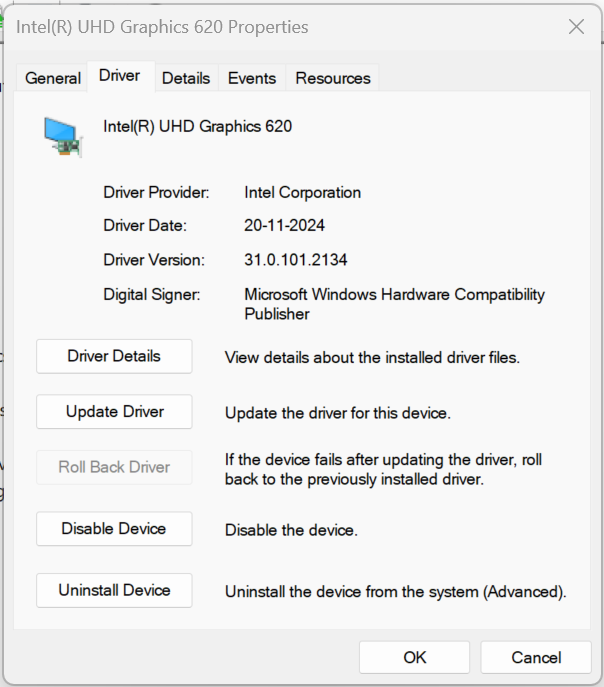Switch to the General tab
This screenshot has width=604, height=687.
click(53, 78)
